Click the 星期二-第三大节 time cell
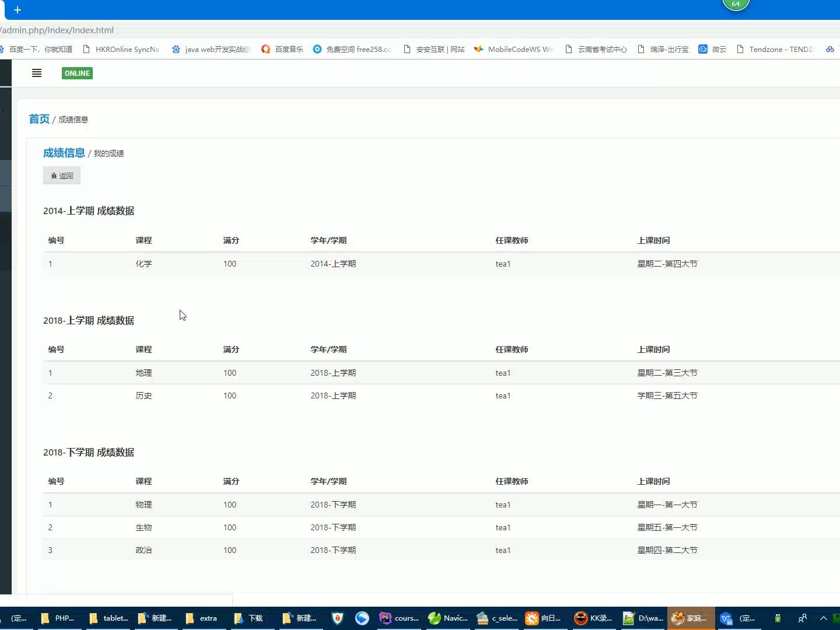Image resolution: width=840 pixels, height=630 pixels. [667, 373]
